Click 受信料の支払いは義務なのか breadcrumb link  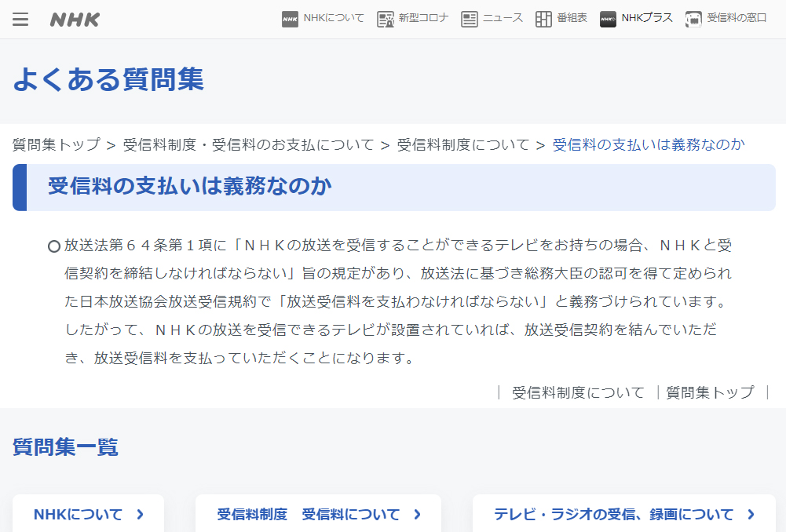click(x=649, y=145)
